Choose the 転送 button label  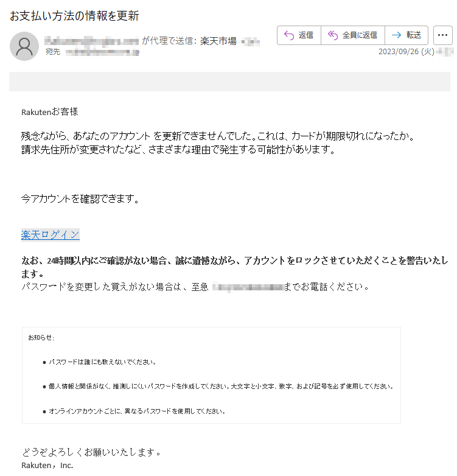point(414,35)
